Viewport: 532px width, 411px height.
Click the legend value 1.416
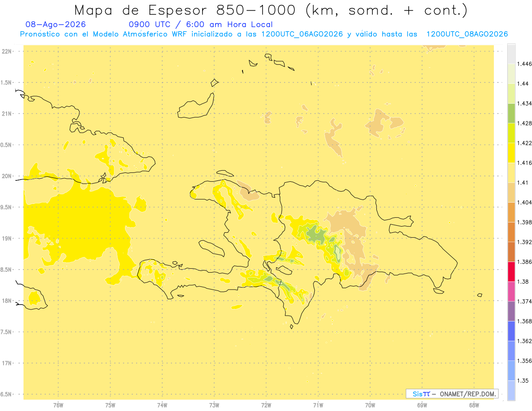(524, 163)
